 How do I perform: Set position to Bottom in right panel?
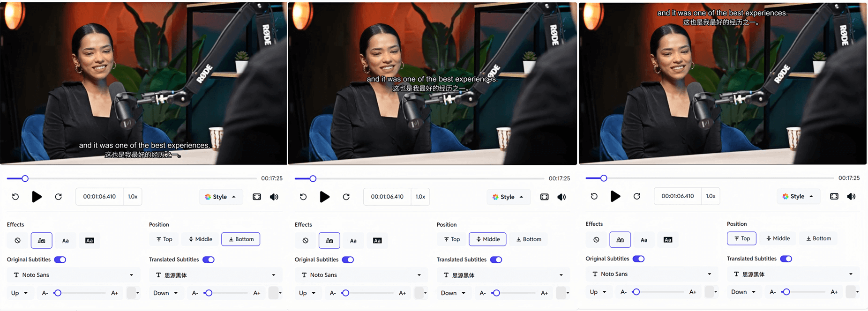tap(818, 238)
